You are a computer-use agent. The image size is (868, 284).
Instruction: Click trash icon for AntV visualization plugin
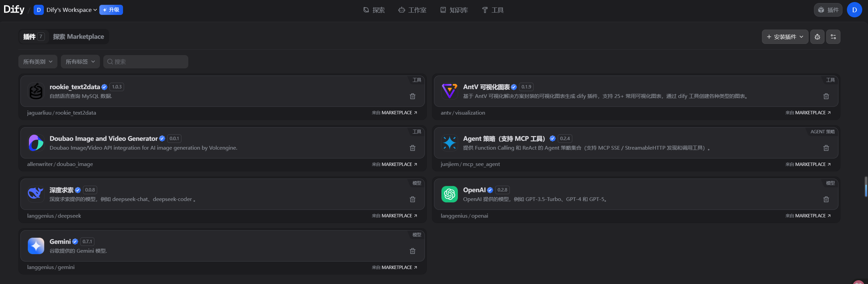[x=826, y=96]
